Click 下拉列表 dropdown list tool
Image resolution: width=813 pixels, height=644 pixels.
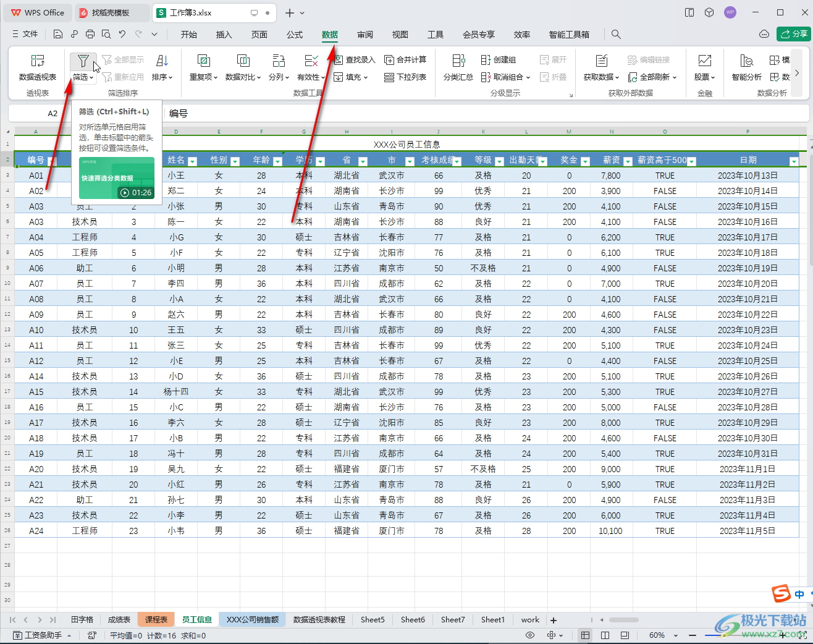405,77
